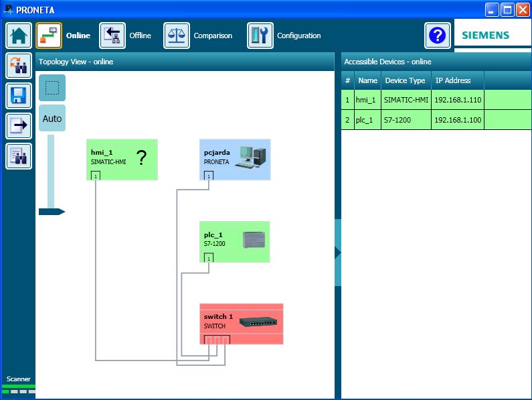Click the switch hardware image
This screenshot has width=532, height=400.
pyautogui.click(x=258, y=322)
